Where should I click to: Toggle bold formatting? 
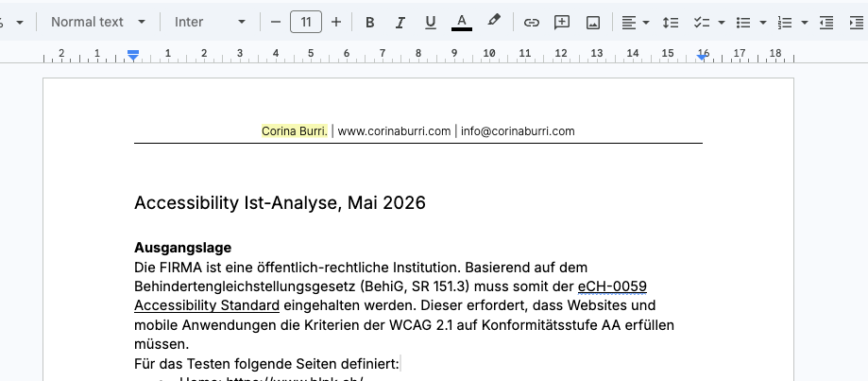click(369, 22)
